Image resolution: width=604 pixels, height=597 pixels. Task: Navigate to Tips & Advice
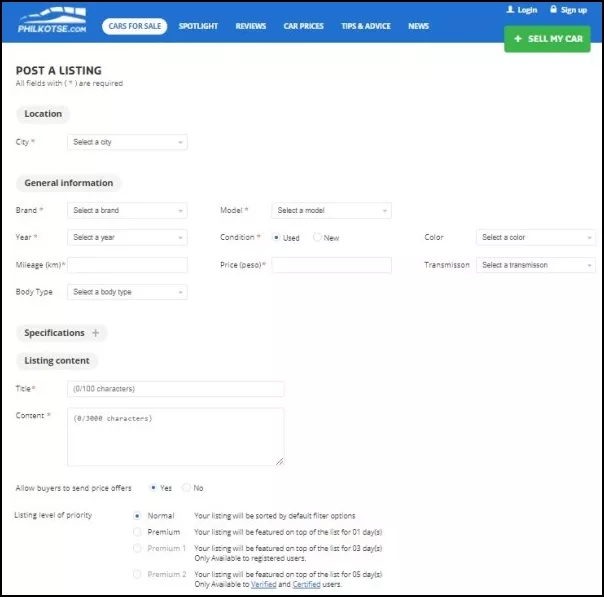point(366,26)
